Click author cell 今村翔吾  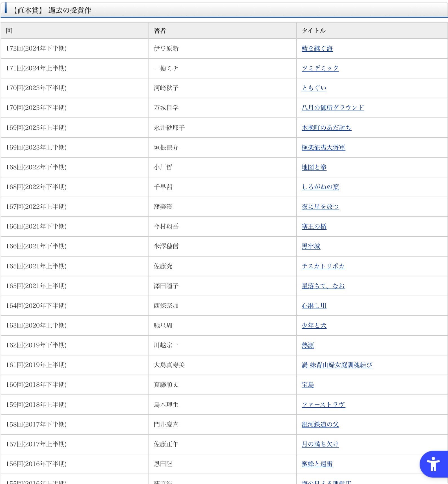click(222, 226)
